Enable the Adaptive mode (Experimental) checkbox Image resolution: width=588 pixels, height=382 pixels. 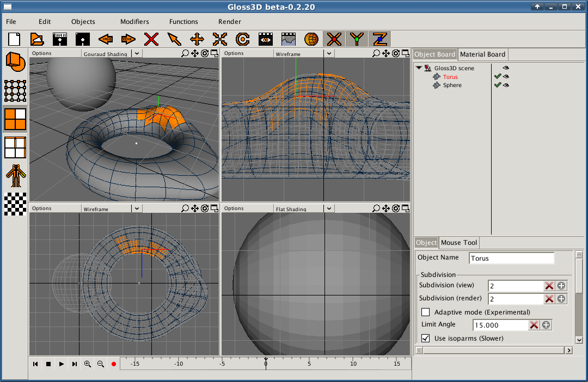(x=426, y=312)
